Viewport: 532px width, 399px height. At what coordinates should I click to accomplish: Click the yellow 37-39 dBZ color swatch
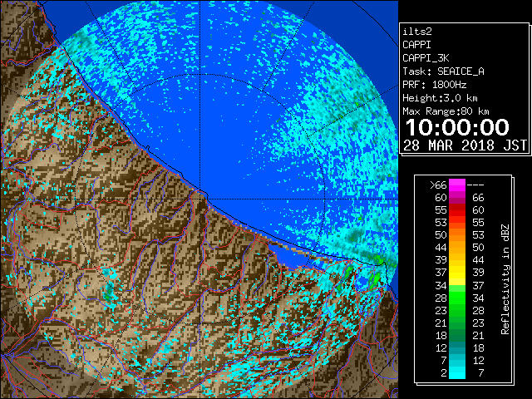pos(457,273)
